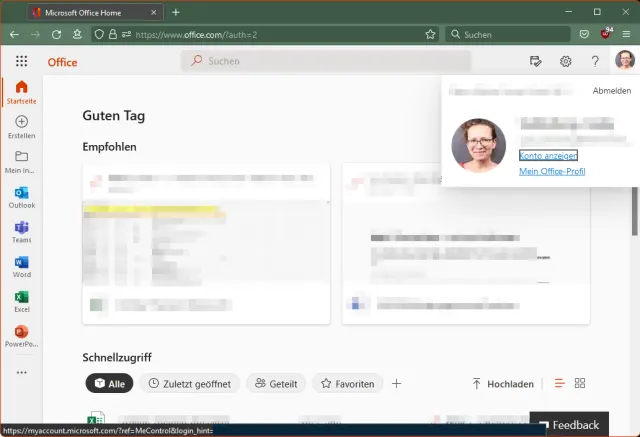The height and width of the screenshot is (437, 640).
Task: Select the Alle filter pill
Action: click(109, 384)
